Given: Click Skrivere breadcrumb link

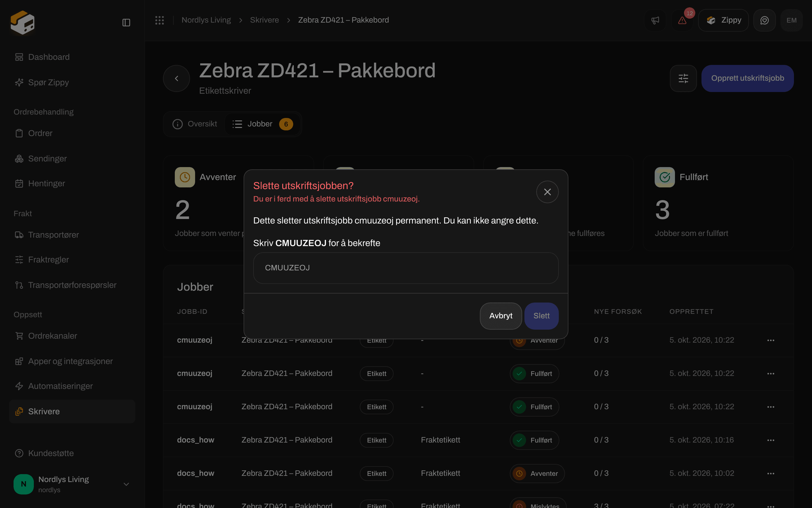Looking at the screenshot, I should [x=264, y=20].
